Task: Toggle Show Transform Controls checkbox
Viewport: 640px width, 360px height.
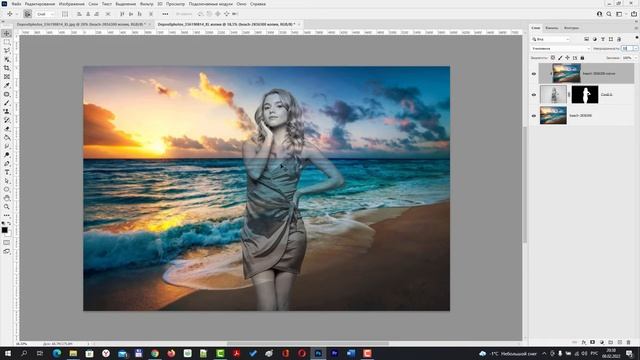Action: click(65, 14)
